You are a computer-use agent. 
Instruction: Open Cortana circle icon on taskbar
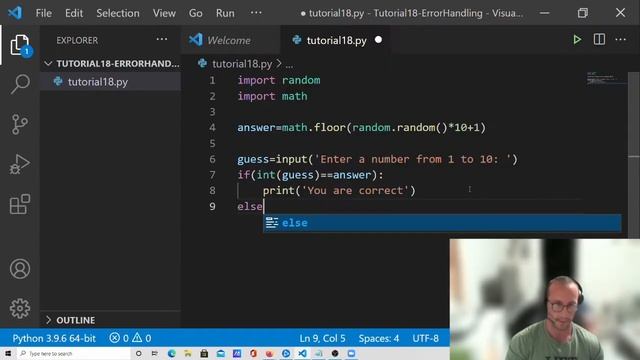(138, 353)
